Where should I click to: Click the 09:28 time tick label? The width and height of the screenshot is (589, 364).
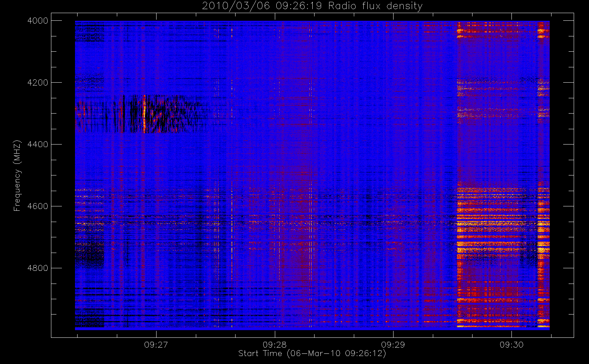[275, 345]
